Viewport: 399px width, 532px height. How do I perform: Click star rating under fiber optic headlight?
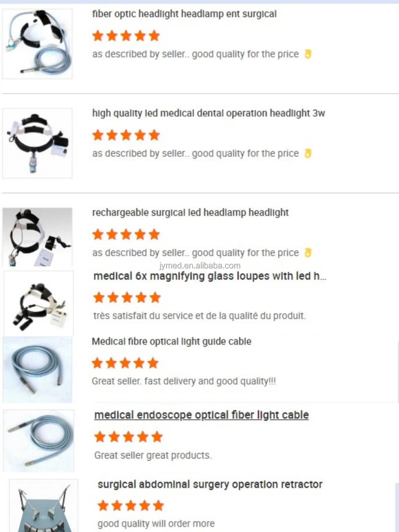[126, 36]
